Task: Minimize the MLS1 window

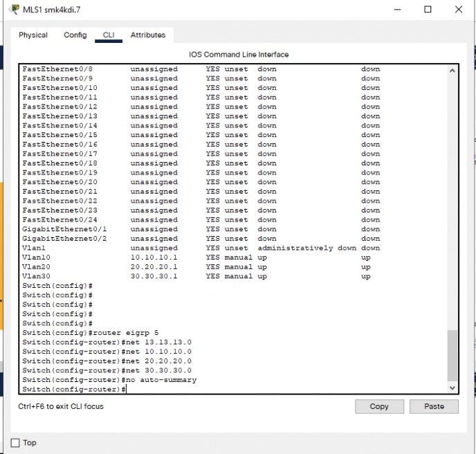Action: 397,10
